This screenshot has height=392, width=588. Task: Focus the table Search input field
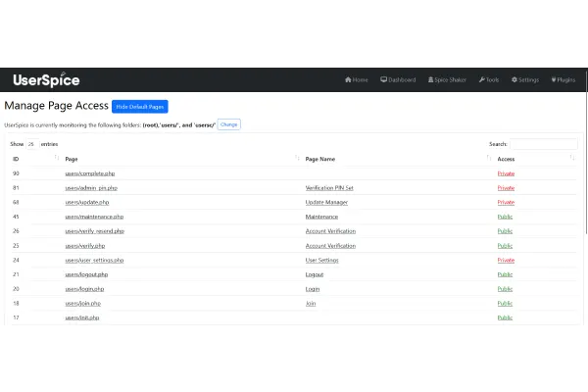pyautogui.click(x=543, y=144)
